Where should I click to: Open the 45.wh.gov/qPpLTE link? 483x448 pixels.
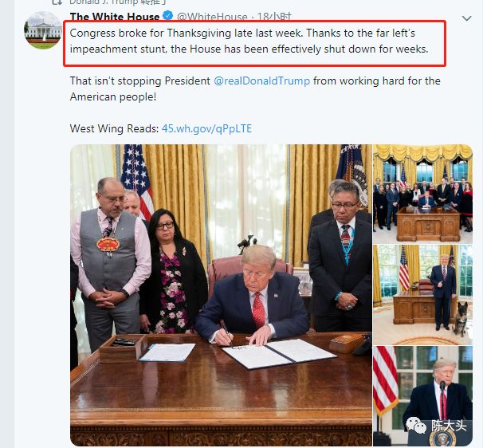(x=206, y=128)
